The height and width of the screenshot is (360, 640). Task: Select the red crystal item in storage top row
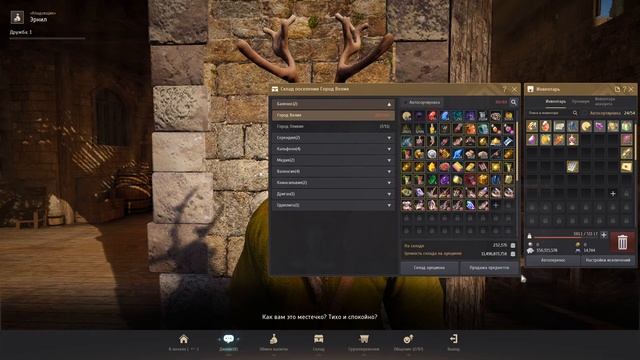tap(432, 116)
